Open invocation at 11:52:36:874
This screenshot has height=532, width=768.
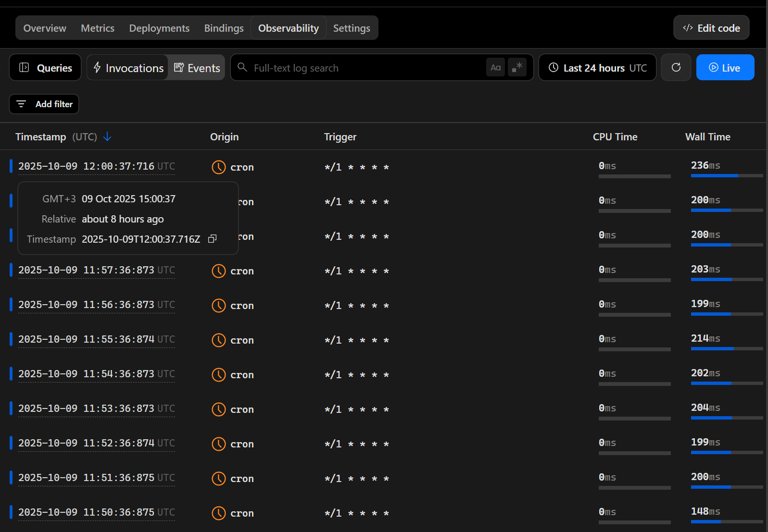(x=96, y=443)
